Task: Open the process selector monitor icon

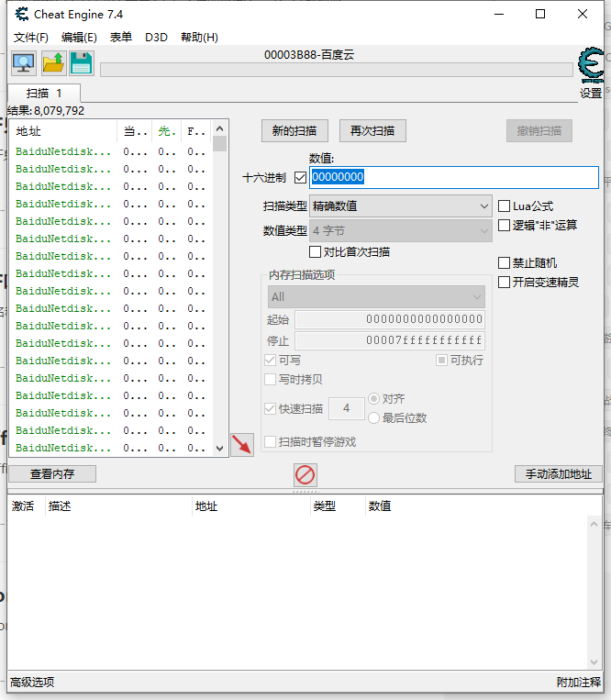Action: point(24,63)
